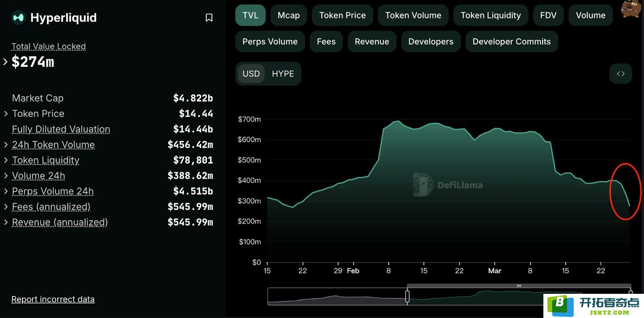This screenshot has width=644, height=318.
Task: Show Revenue on the chart
Action: [x=372, y=42]
